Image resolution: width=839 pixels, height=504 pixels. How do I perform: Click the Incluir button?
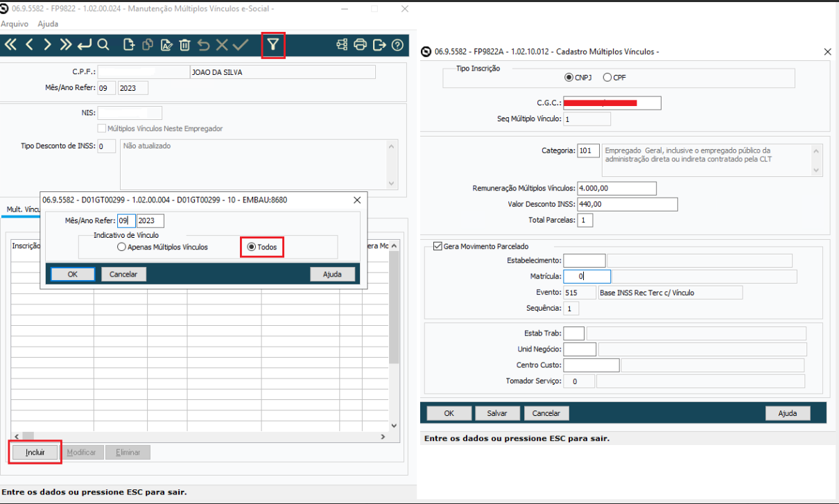tap(35, 452)
